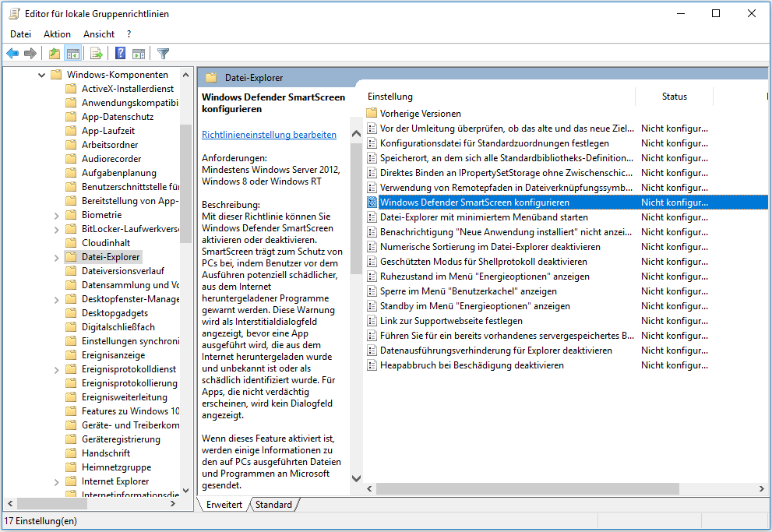Click the tree pane scroll-up arrow

click(x=185, y=75)
